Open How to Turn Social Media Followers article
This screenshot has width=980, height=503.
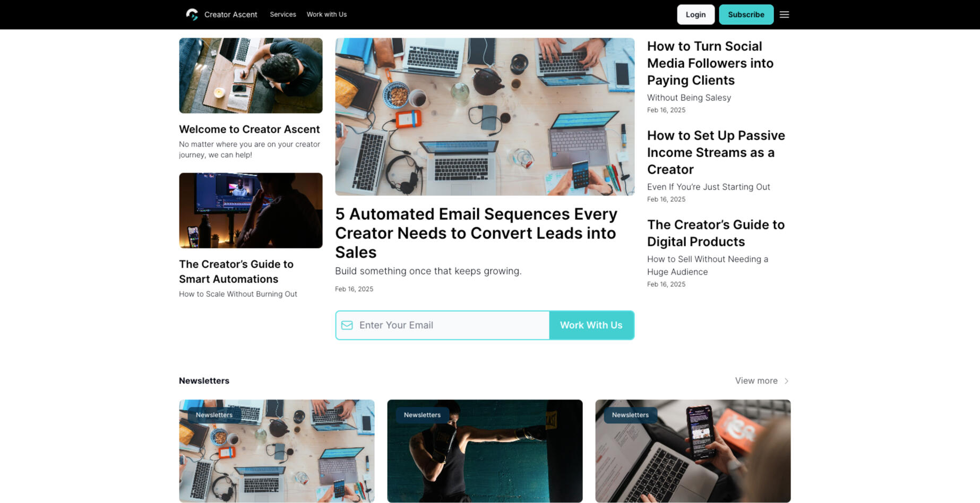click(710, 63)
